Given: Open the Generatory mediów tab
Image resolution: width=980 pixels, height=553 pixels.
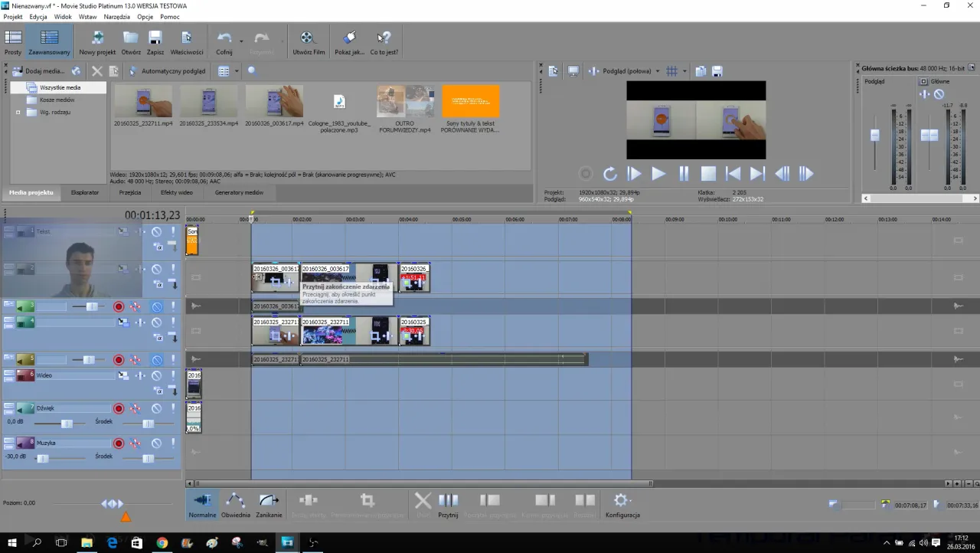Looking at the screenshot, I should [239, 193].
